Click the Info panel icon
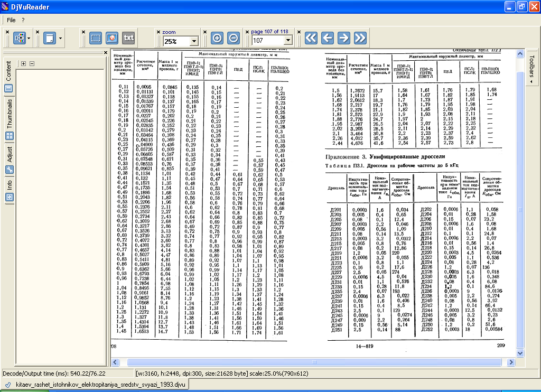Screen dimensions: 541x392 [x=10, y=197]
